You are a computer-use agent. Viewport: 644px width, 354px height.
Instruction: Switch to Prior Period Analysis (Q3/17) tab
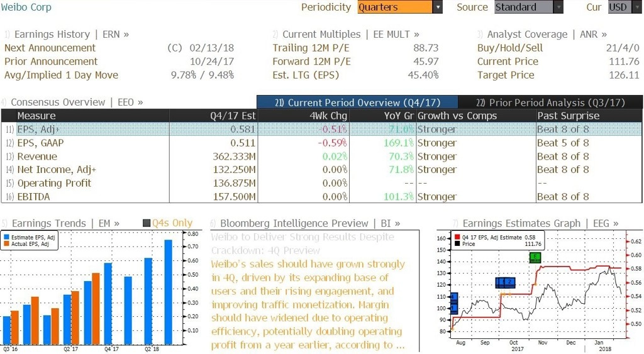550,102
